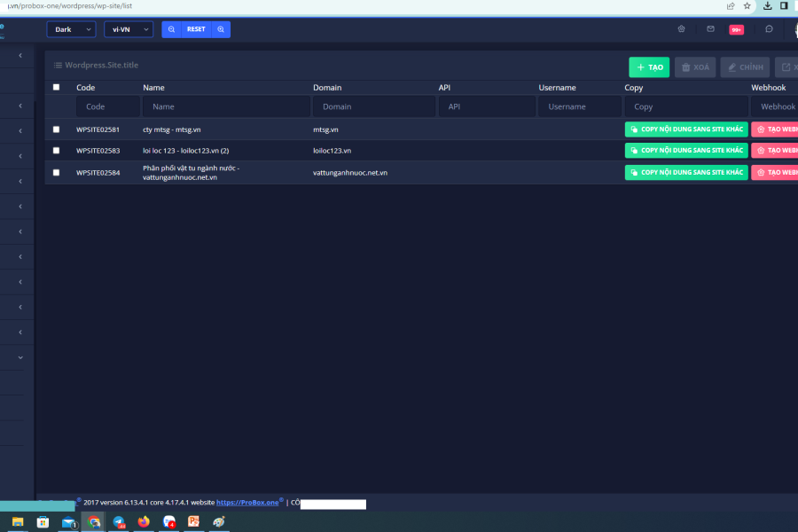Open the Dark theme dropdown
Image resolution: width=798 pixels, height=532 pixels.
(71, 29)
